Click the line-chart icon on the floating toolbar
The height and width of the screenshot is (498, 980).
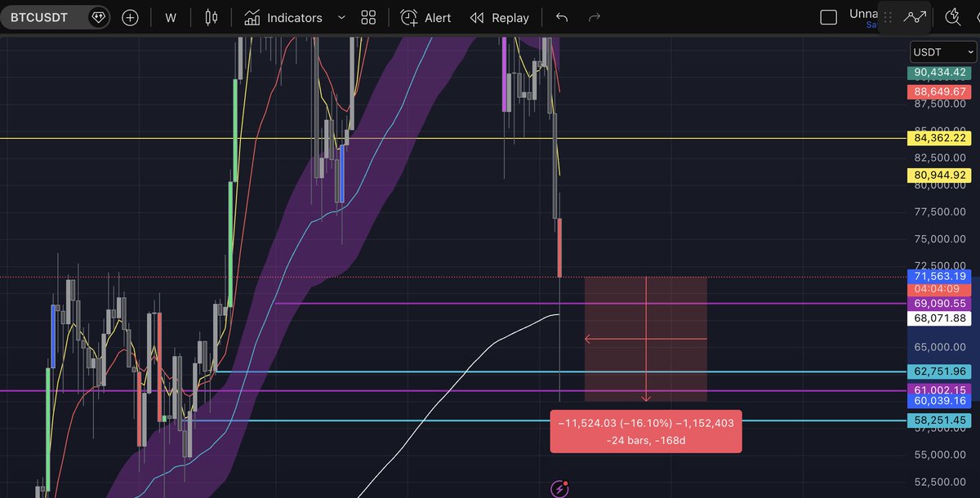tap(913, 16)
